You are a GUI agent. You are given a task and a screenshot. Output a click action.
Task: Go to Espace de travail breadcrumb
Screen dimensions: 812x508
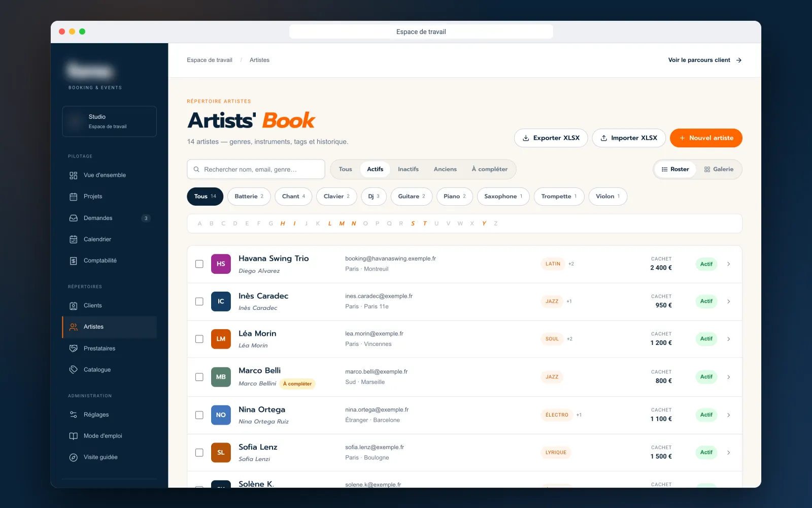[x=210, y=60]
